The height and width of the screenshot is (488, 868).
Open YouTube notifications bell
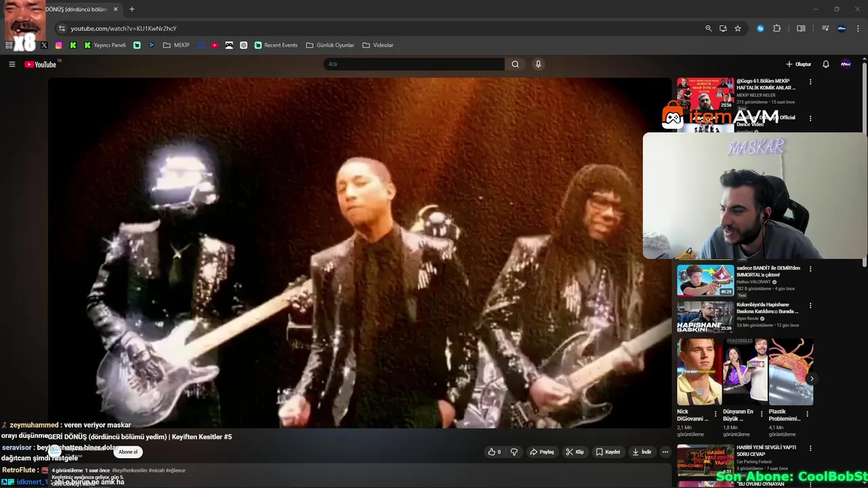(x=825, y=64)
